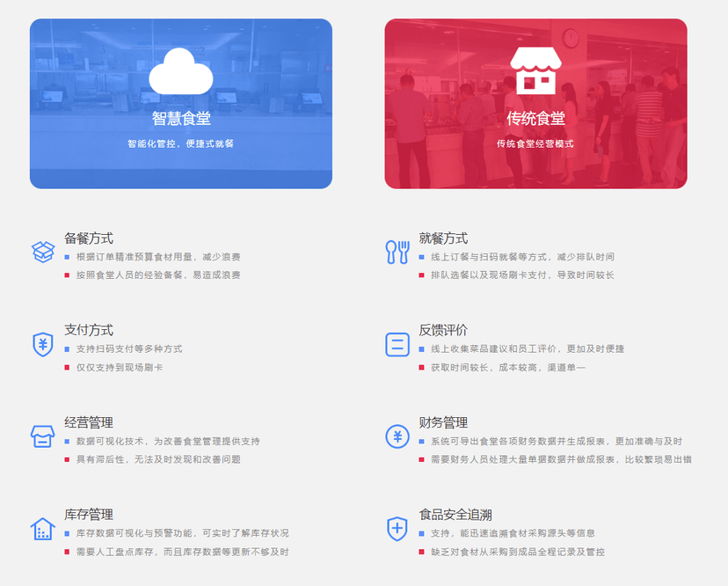728x586 pixels.
Task: Click the shop storefront icon on the red card
Action: 535,70
